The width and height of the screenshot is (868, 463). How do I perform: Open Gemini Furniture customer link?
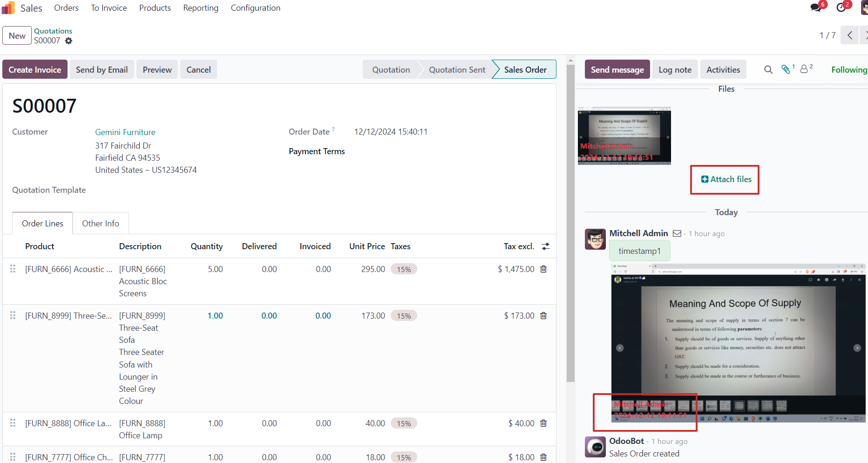[125, 132]
